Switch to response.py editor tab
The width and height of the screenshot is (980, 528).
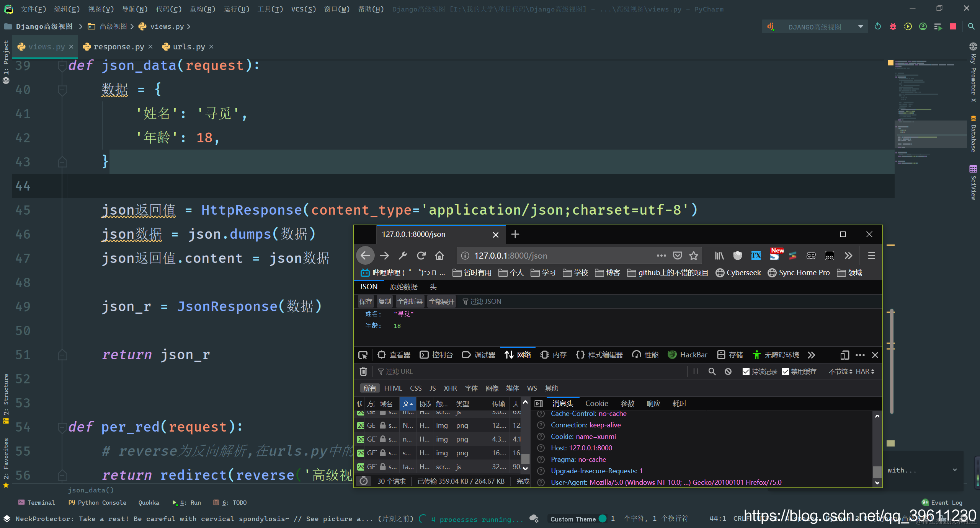118,47
